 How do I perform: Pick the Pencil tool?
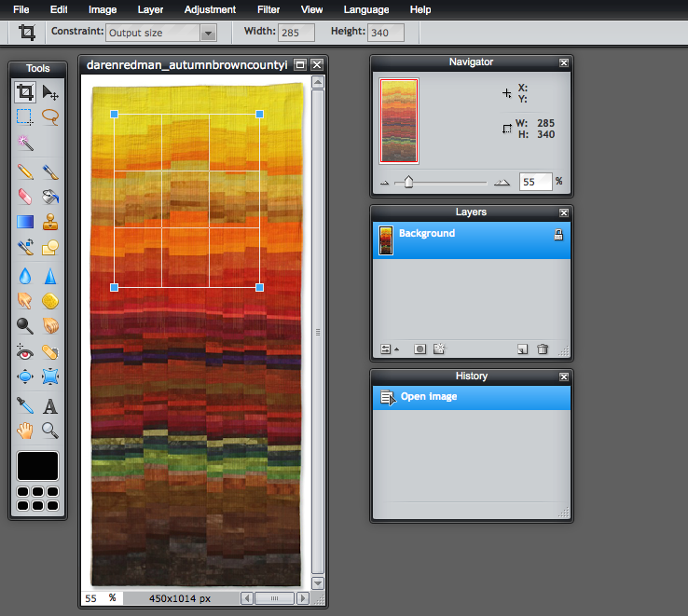click(x=25, y=171)
